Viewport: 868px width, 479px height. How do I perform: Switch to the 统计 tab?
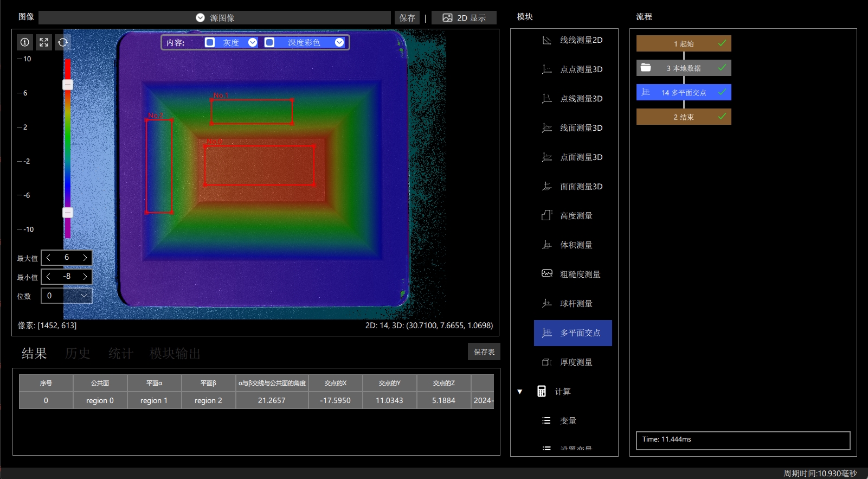pos(121,354)
